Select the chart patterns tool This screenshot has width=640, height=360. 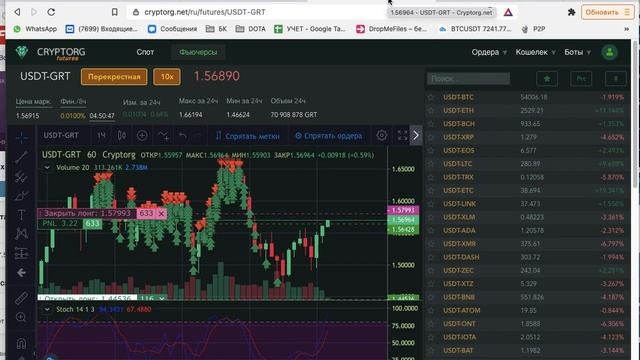pos(21,233)
